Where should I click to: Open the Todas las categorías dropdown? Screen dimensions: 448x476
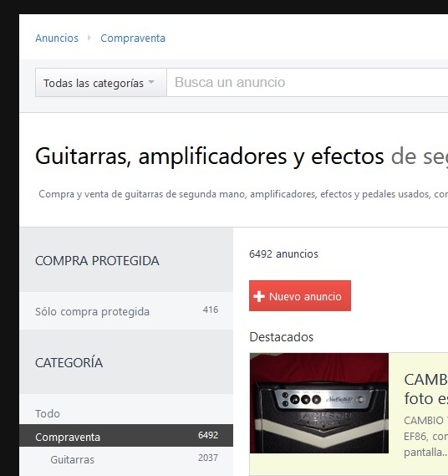(x=101, y=83)
